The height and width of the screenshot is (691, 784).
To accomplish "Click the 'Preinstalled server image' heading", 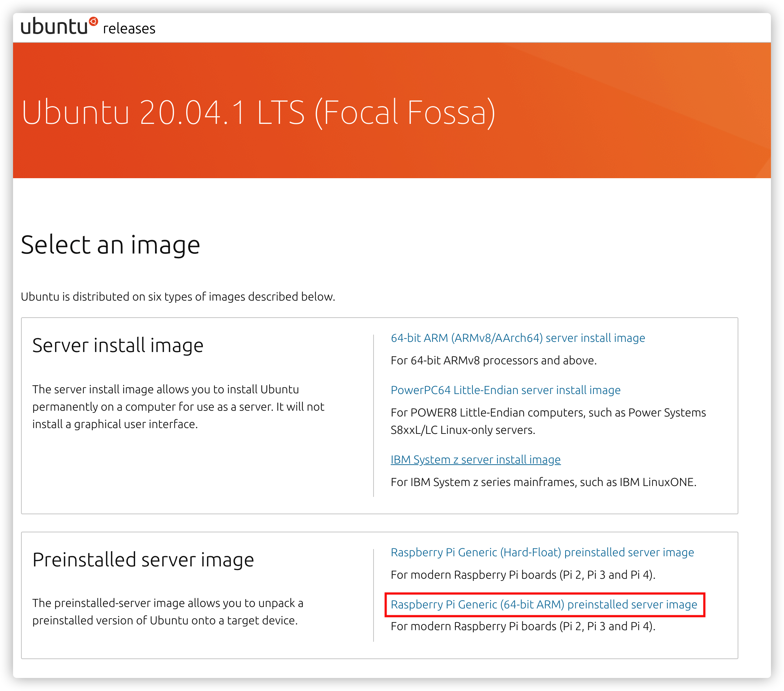I will (x=143, y=560).
